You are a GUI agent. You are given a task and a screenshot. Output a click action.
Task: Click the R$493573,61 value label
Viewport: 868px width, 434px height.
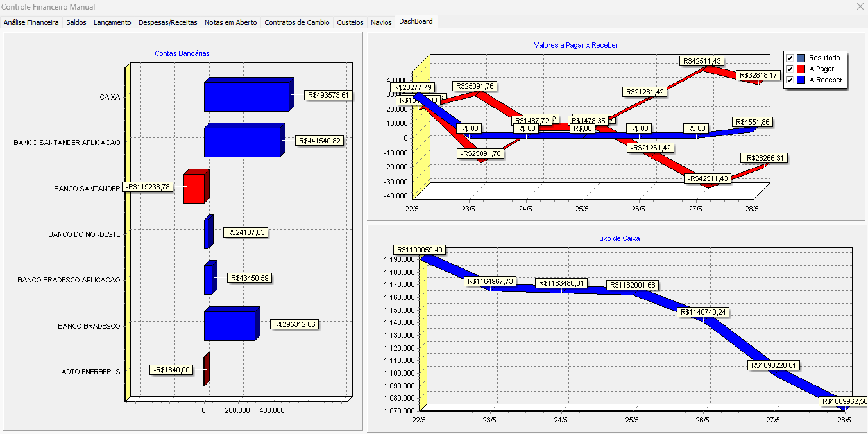coord(328,95)
